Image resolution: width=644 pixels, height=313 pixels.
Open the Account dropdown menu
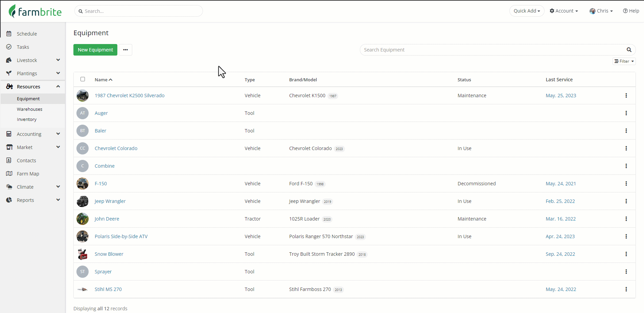pos(564,11)
